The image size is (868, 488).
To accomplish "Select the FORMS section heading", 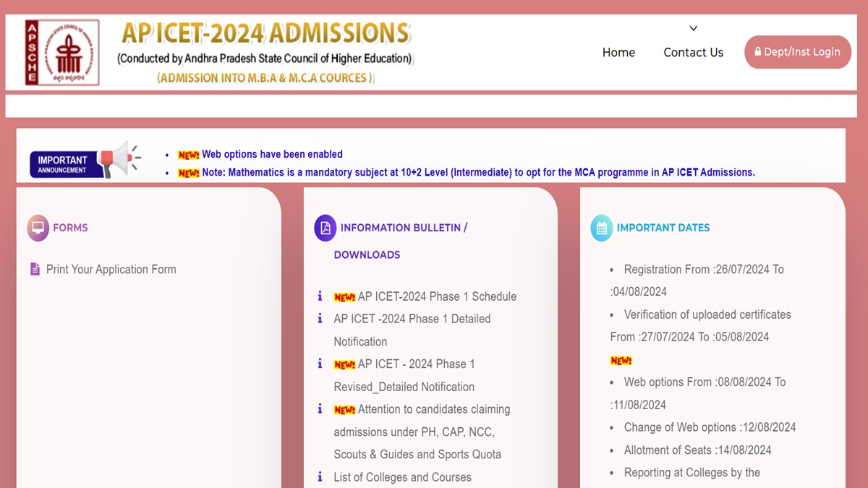I will 70,228.
